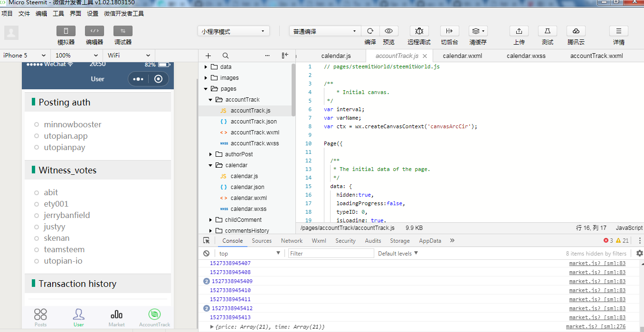The height and width of the screenshot is (332, 644).
Task: Open accountTrack.json in the file tree
Action: (254, 122)
